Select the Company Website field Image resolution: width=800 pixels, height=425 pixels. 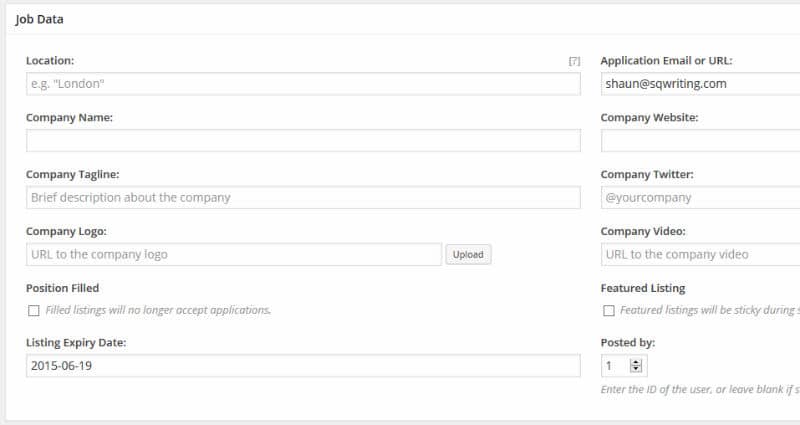click(x=701, y=140)
